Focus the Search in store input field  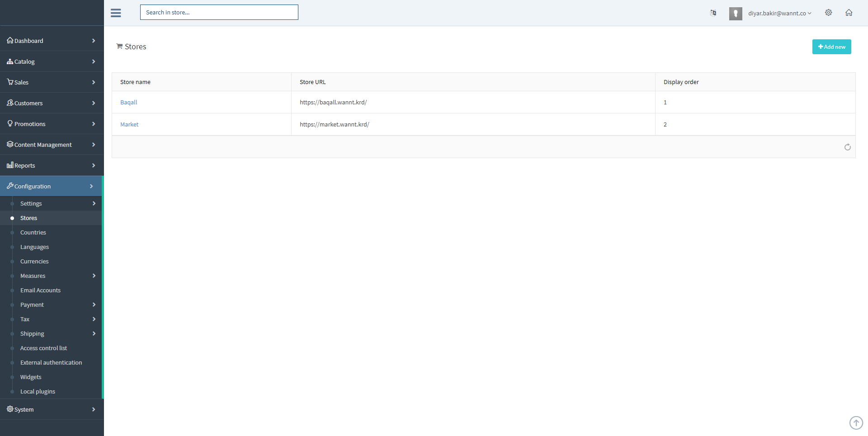click(219, 12)
